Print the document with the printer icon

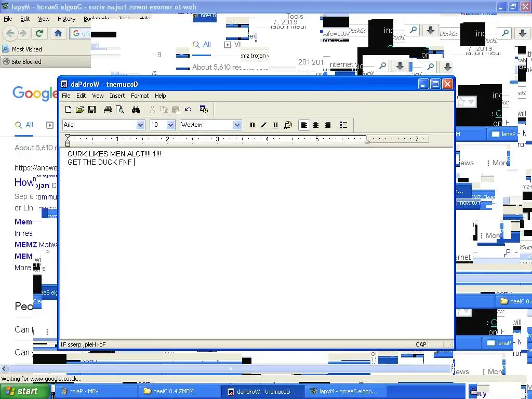click(x=108, y=109)
